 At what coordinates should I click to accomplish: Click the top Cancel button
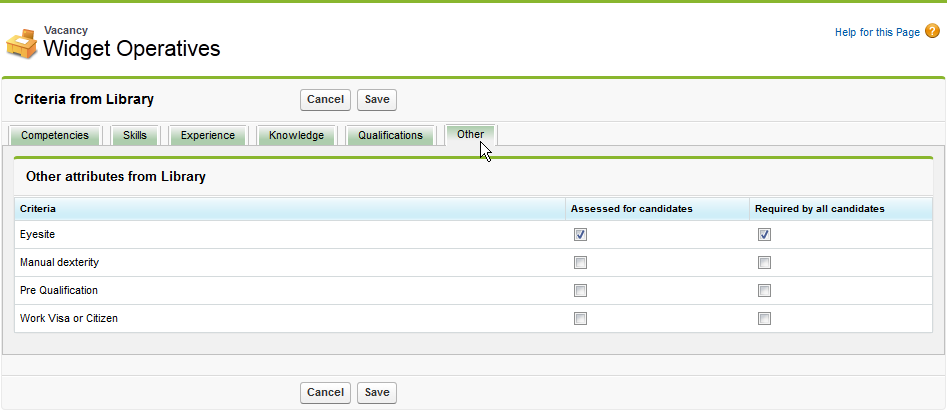pos(325,99)
